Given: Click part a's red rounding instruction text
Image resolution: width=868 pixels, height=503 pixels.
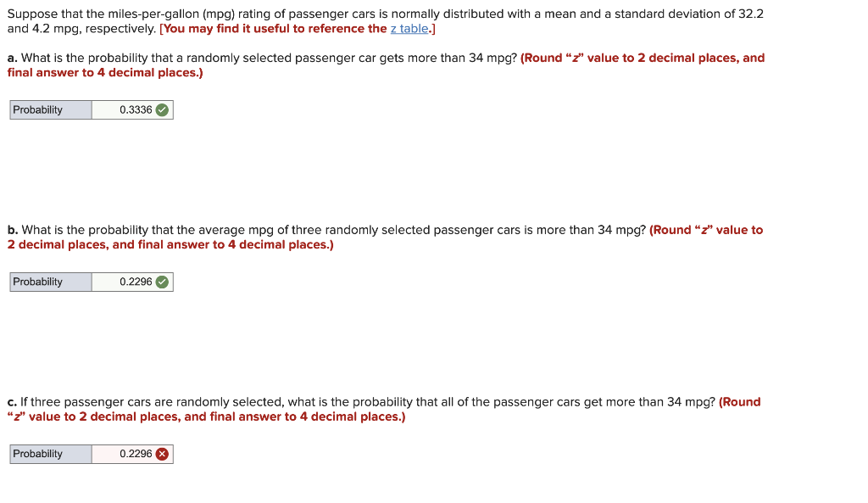Looking at the screenshot, I should coord(386,65).
